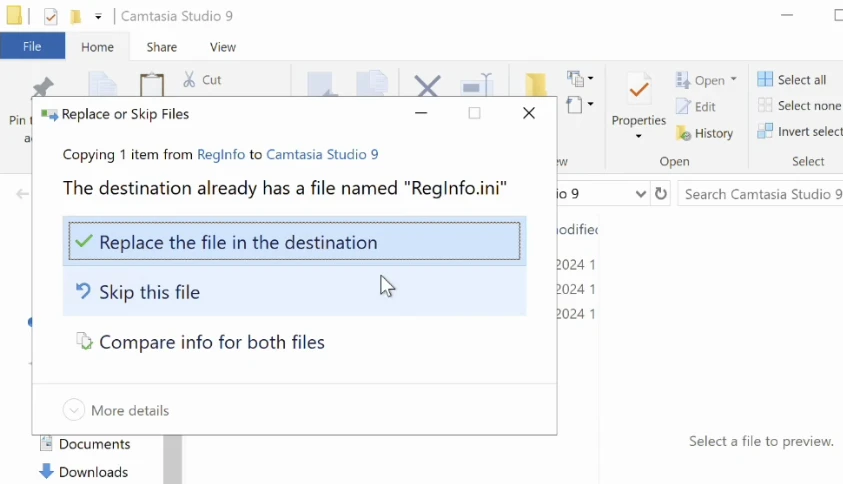Click Select all in the ribbon
The width and height of the screenshot is (843, 484).
coord(792,80)
